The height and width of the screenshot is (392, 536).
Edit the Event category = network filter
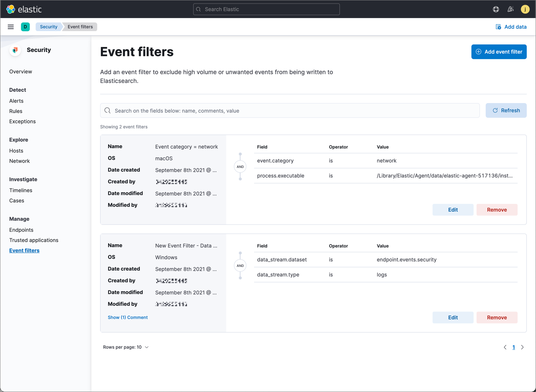click(x=453, y=209)
